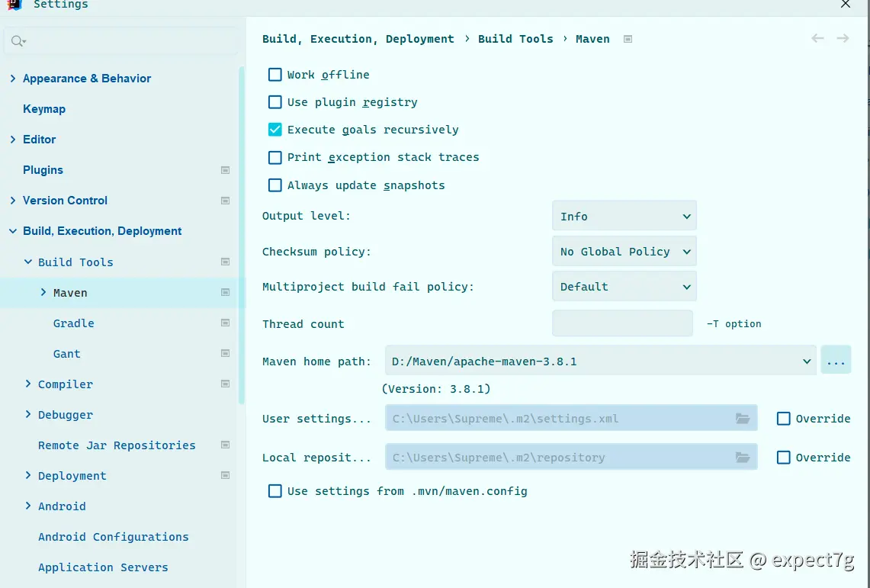Screen dimensions: 870x588
Task: Click Build, Execution, Deployment breadcrumb
Action: [x=358, y=39]
